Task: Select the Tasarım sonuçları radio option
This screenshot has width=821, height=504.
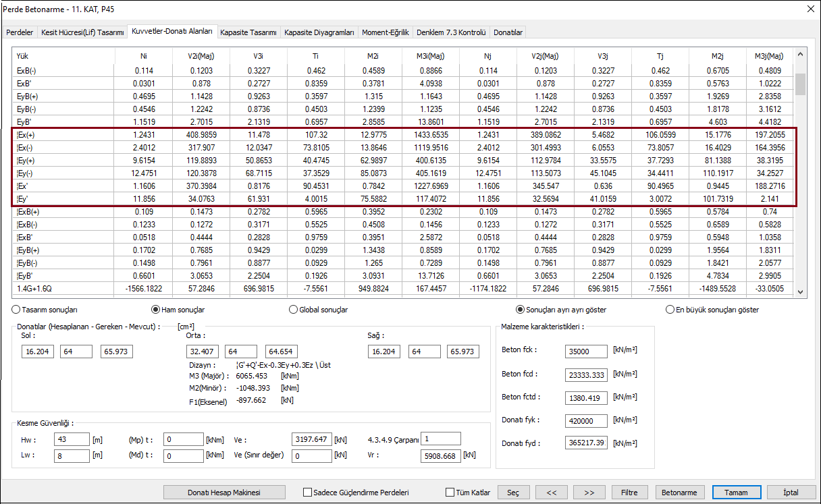Action: [x=16, y=310]
